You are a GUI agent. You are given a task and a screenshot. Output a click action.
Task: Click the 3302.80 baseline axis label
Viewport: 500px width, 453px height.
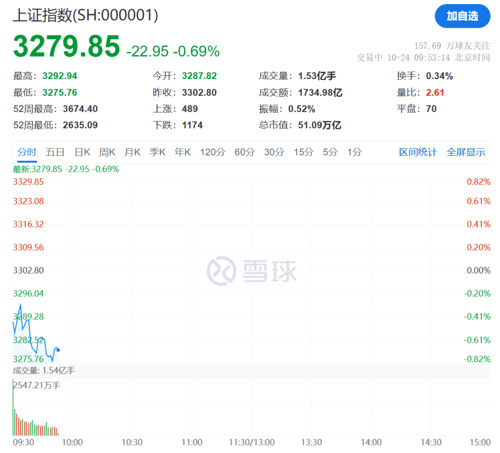(x=28, y=270)
